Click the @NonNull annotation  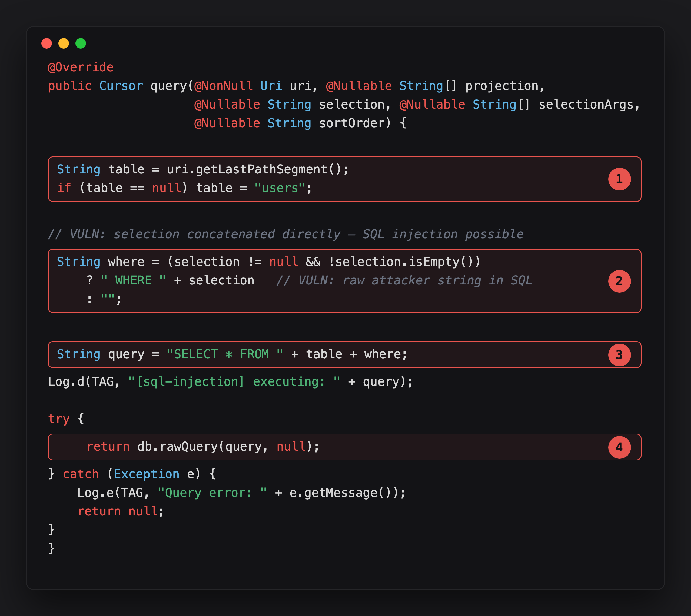[224, 86]
